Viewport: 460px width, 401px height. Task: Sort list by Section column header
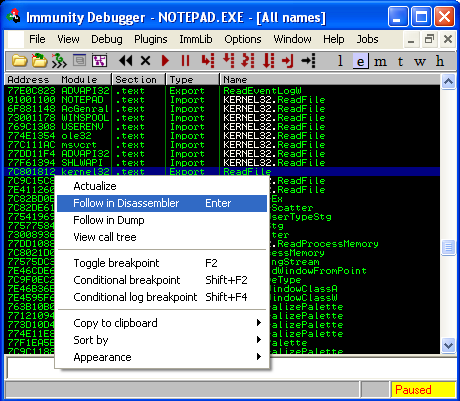(x=139, y=80)
